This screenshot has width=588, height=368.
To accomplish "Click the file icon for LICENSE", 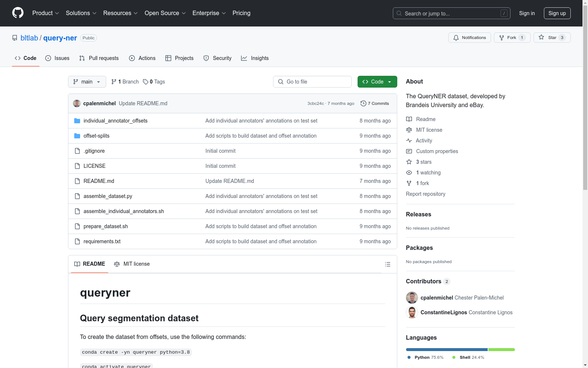I will 77,166.
